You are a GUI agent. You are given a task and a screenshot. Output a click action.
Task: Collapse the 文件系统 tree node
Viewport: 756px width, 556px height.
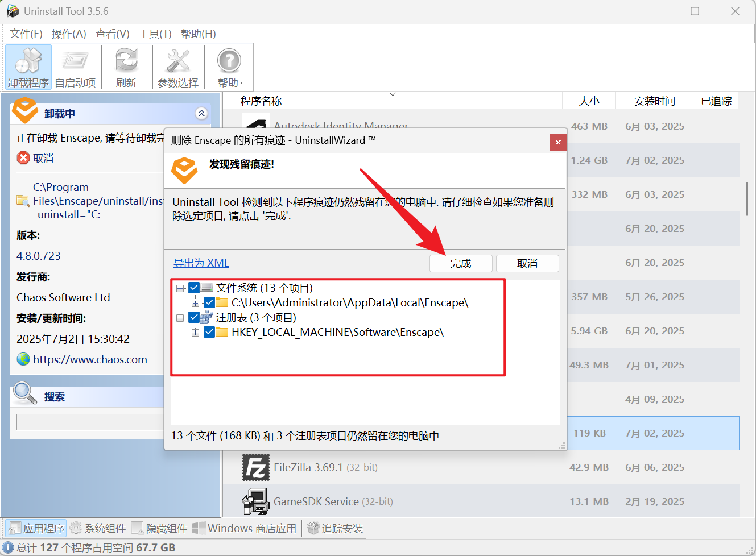(x=180, y=288)
